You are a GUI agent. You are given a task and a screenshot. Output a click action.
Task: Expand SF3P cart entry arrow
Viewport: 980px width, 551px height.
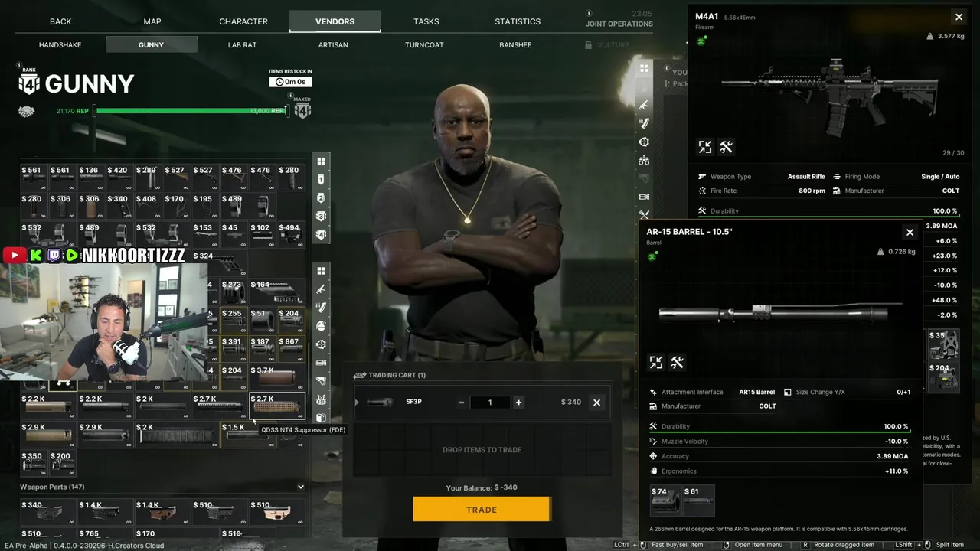[356, 402]
